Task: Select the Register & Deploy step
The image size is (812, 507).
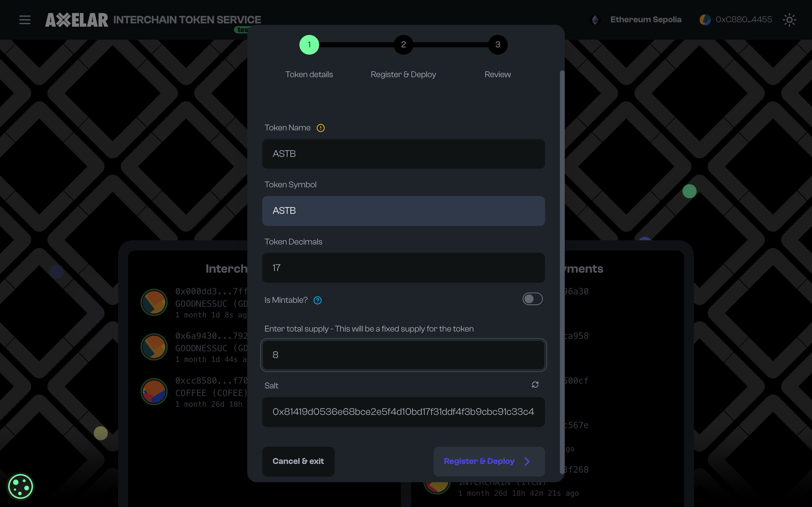Action: (403, 45)
